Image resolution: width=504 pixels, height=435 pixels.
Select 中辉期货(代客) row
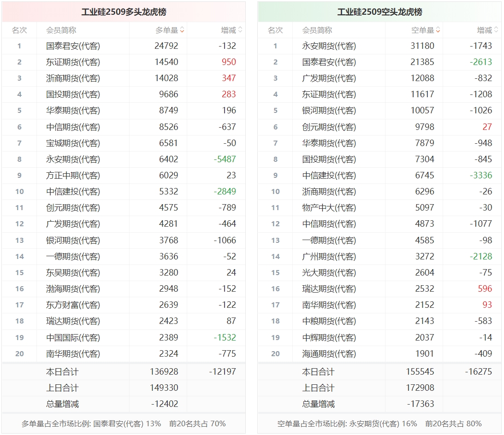[x=379, y=337]
